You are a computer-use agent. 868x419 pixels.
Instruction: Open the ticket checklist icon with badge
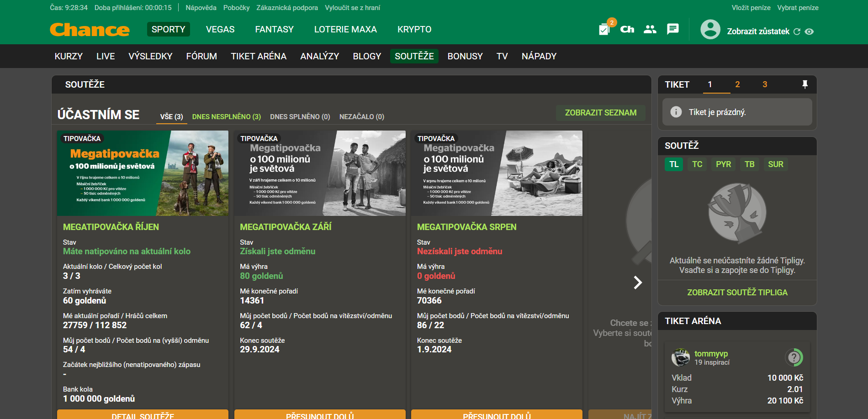point(605,29)
